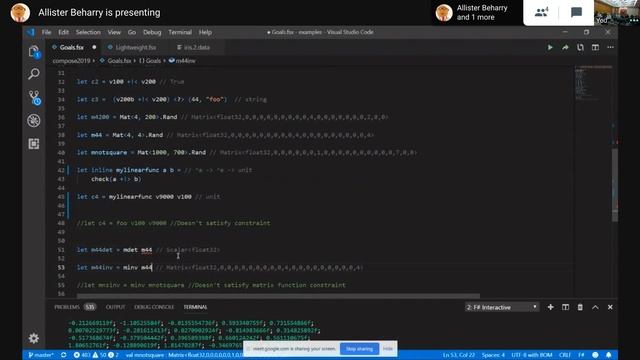Click the 'Allister Beharry and 1 more' label
The image size is (640, 360).
click(482, 13)
